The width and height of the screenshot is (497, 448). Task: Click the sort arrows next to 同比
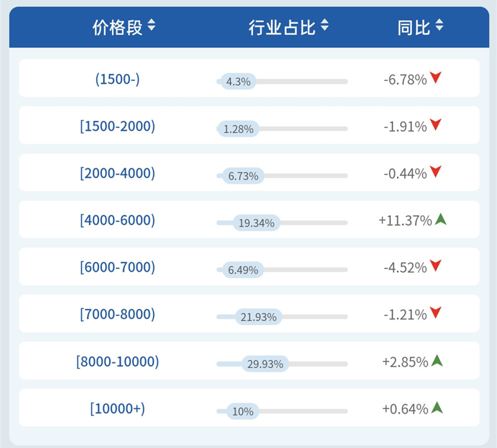tap(439, 25)
